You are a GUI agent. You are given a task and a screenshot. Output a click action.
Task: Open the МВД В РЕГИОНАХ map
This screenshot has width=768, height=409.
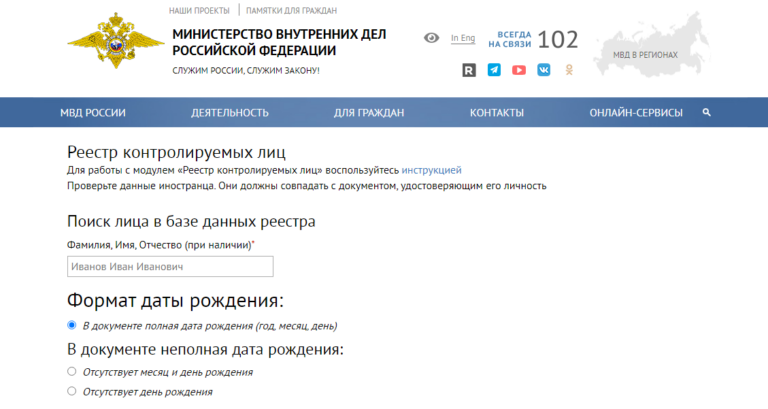[651, 47]
